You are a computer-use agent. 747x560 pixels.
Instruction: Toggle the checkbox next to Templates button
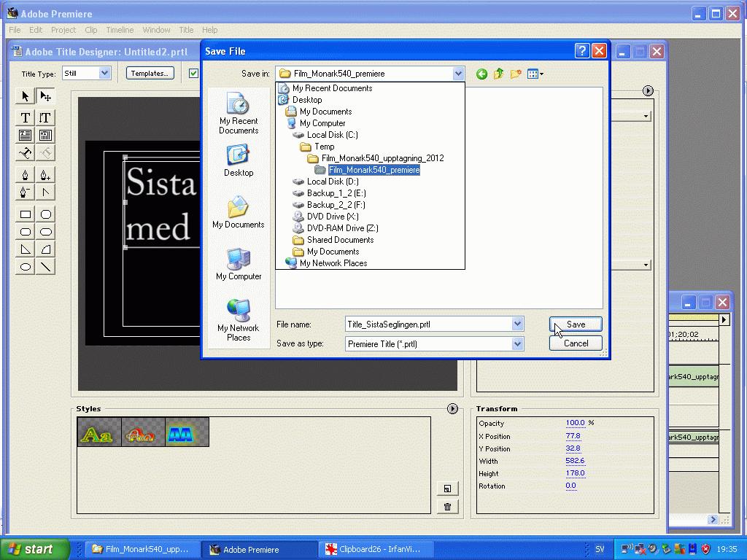click(193, 74)
